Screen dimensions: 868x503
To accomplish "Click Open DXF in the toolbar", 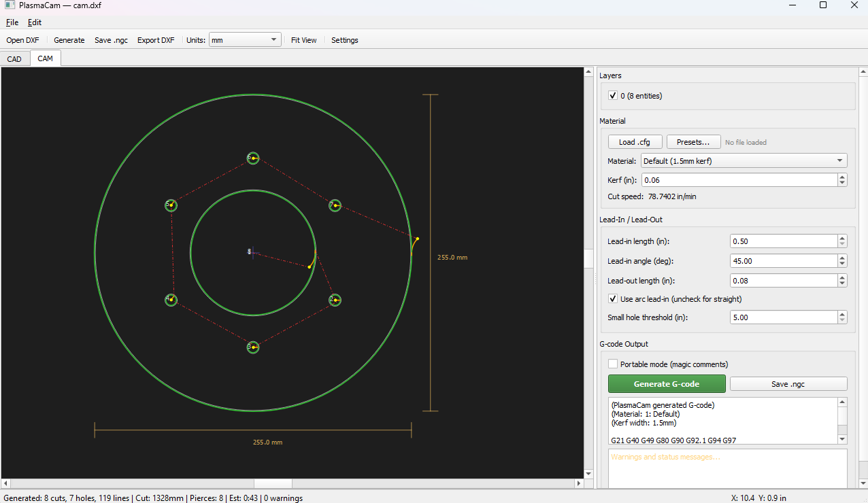I will (22, 40).
